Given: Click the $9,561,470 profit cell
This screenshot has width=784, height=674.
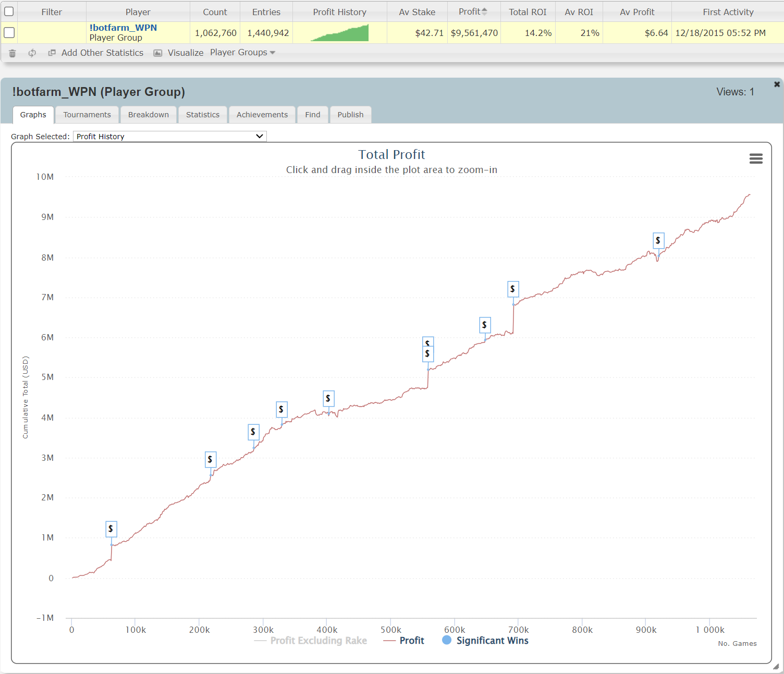Looking at the screenshot, I should click(x=474, y=33).
